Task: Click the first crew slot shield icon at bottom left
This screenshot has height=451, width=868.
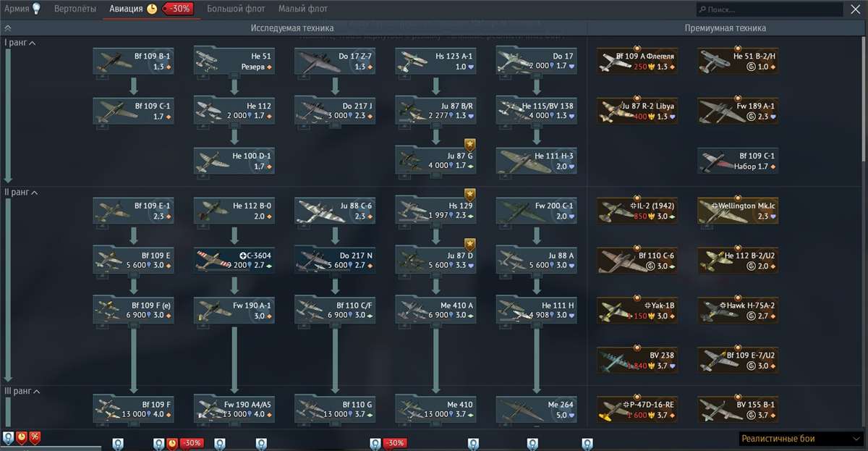Action: [x=7, y=437]
